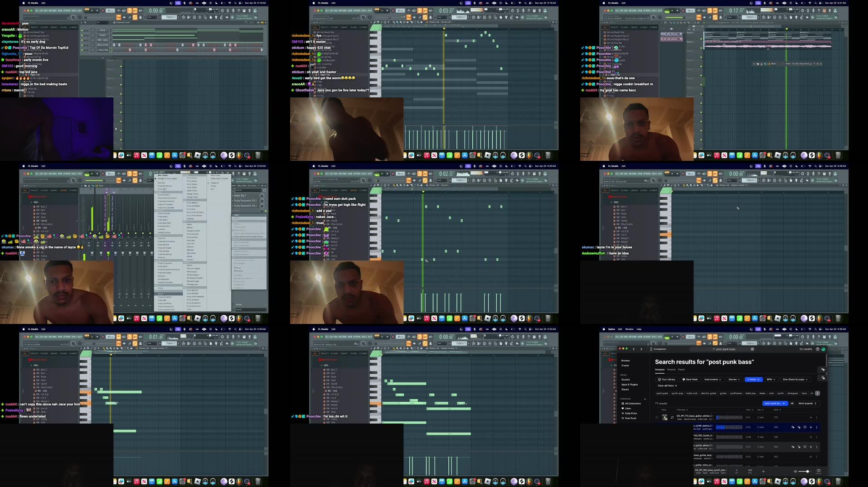Click the find-similar icon on the s_guitar_alone row

click(x=799, y=447)
